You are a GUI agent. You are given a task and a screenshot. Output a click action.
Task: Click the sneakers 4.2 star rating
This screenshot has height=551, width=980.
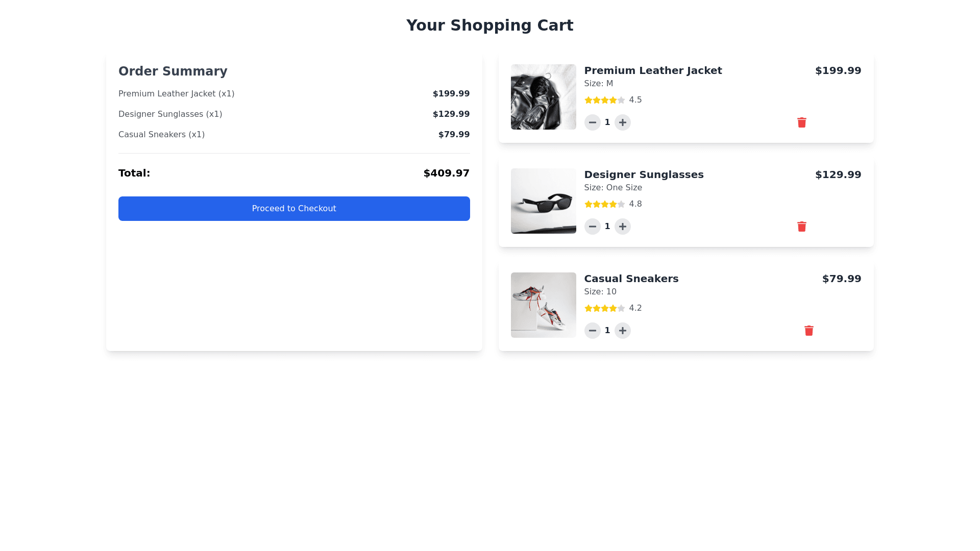605,308
